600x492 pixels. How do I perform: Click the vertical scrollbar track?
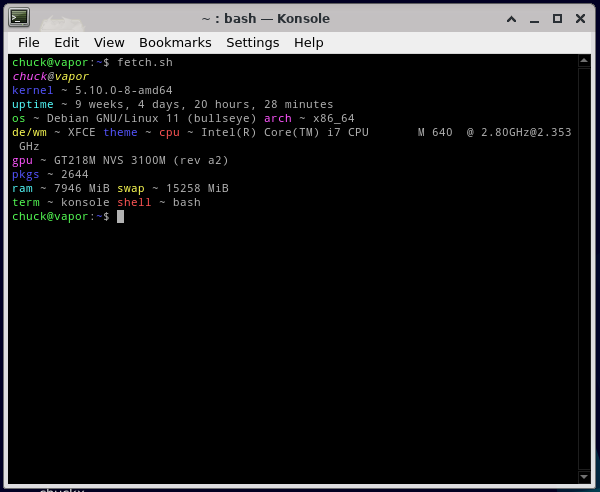585,270
